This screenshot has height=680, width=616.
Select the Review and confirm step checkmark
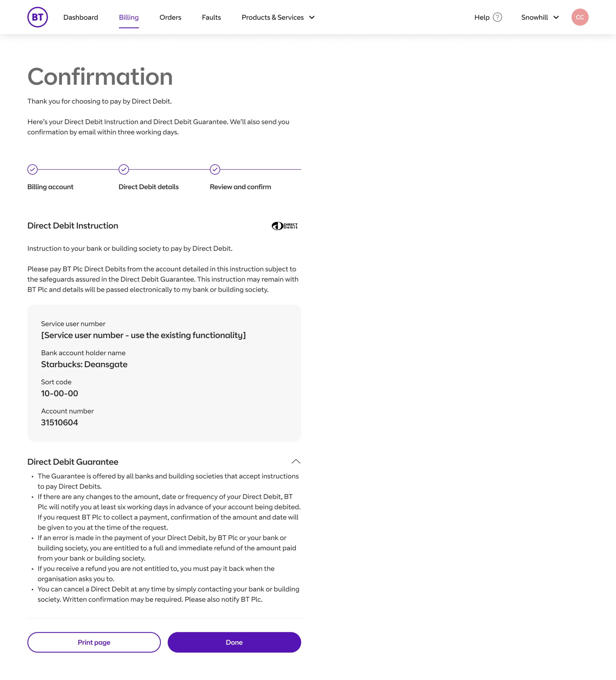(215, 169)
